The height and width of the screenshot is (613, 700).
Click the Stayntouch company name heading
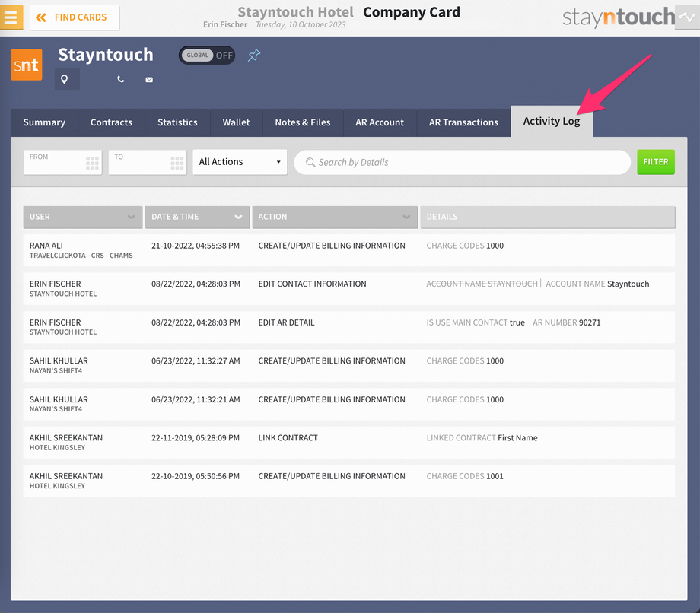tap(105, 55)
